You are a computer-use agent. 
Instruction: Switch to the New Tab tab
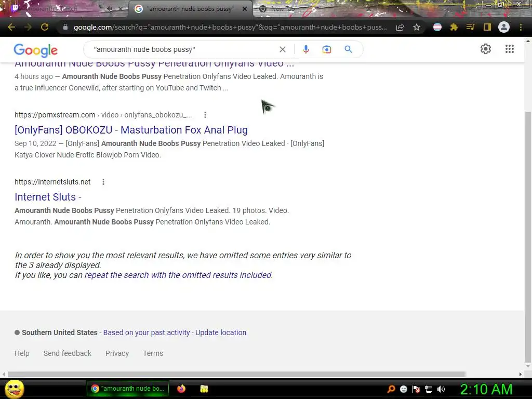[x=282, y=9]
